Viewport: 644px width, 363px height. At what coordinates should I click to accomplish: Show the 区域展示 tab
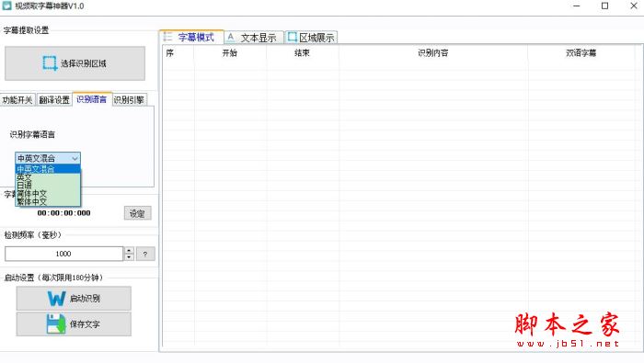[311, 38]
